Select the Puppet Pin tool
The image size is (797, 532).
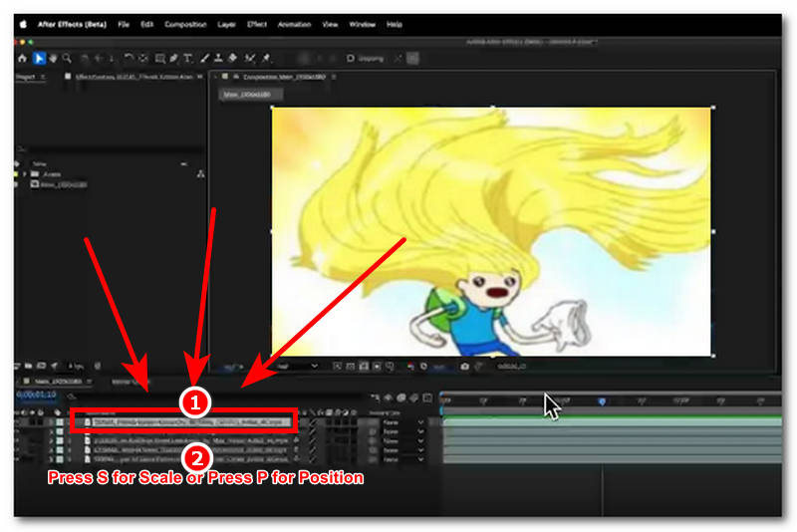(266, 59)
